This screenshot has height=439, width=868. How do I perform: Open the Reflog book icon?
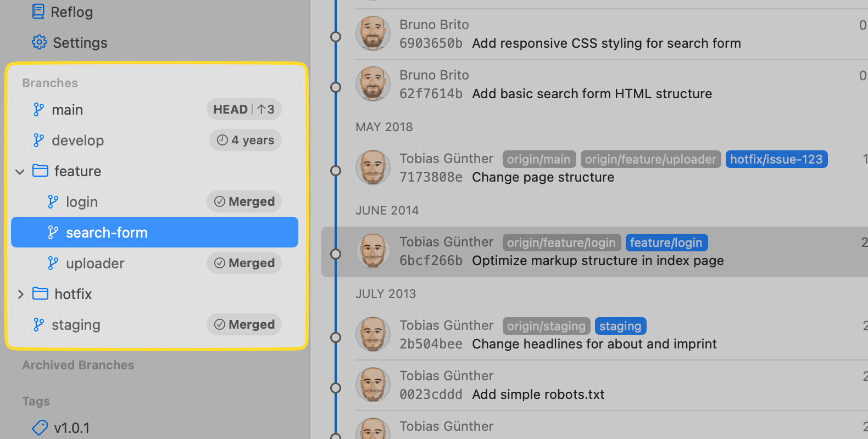[38, 12]
